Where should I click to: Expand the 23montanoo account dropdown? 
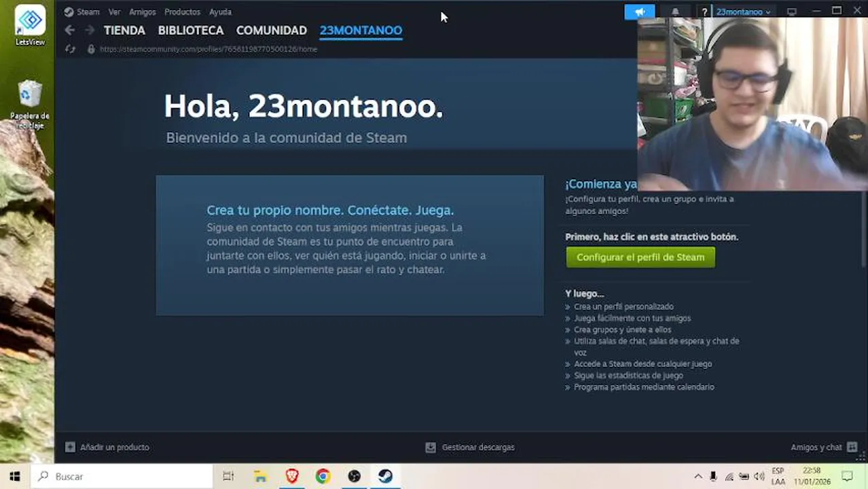[x=744, y=12]
